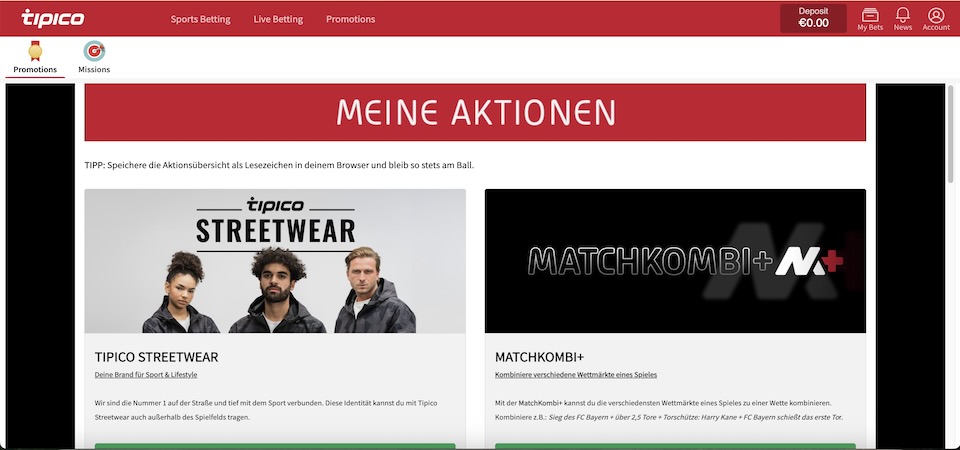Click green button under Tipico Streetwear card
Viewport: 960px width, 450px height.
tap(275, 446)
